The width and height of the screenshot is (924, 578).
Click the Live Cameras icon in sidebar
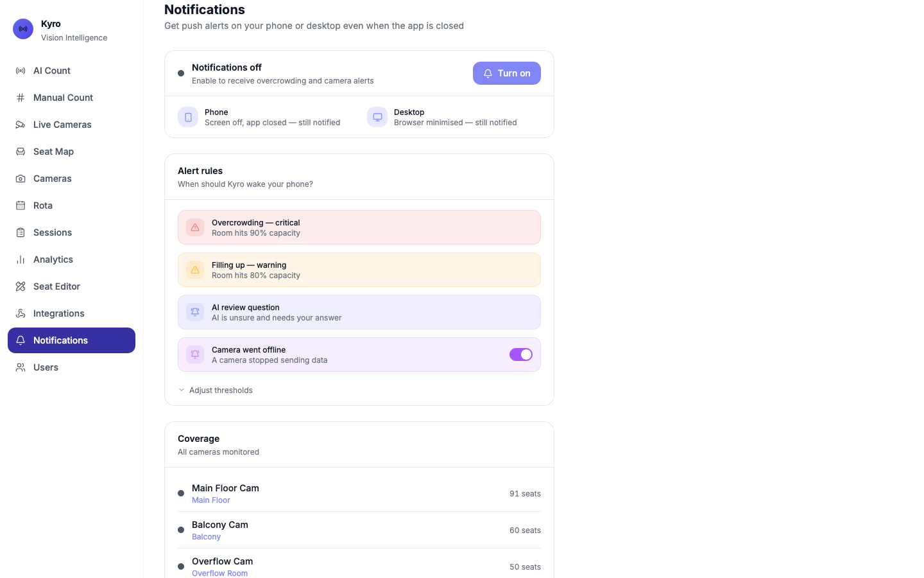point(21,125)
